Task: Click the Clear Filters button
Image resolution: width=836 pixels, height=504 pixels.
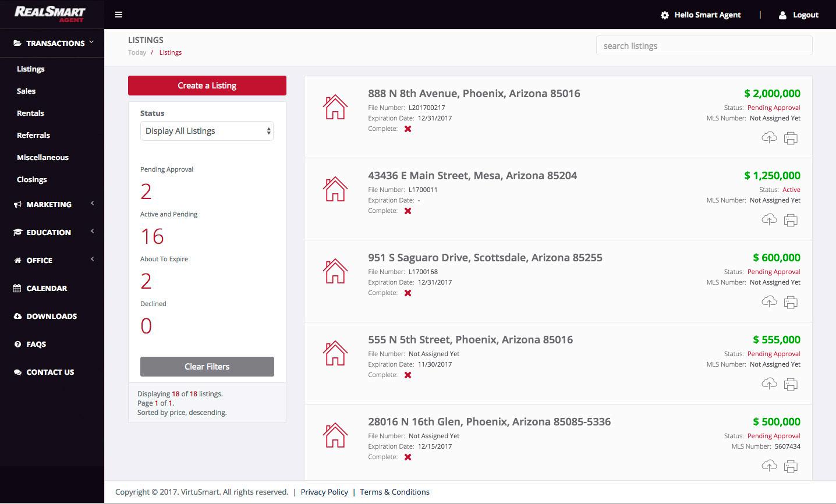Action: click(207, 367)
